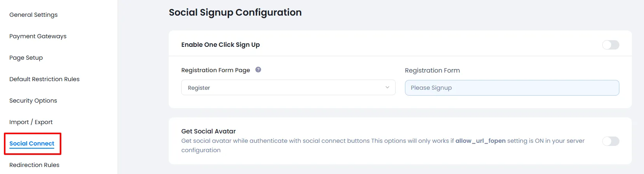
Task: Click the bold allow_url_fopen text
Action: tap(480, 141)
